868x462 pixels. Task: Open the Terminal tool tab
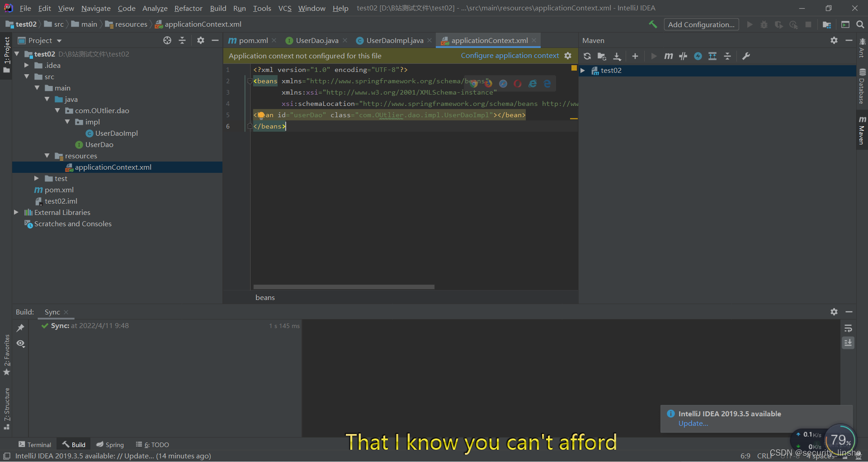pyautogui.click(x=35, y=445)
